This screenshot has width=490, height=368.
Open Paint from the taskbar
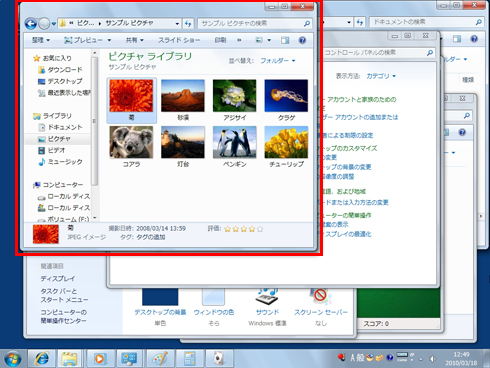click(159, 359)
